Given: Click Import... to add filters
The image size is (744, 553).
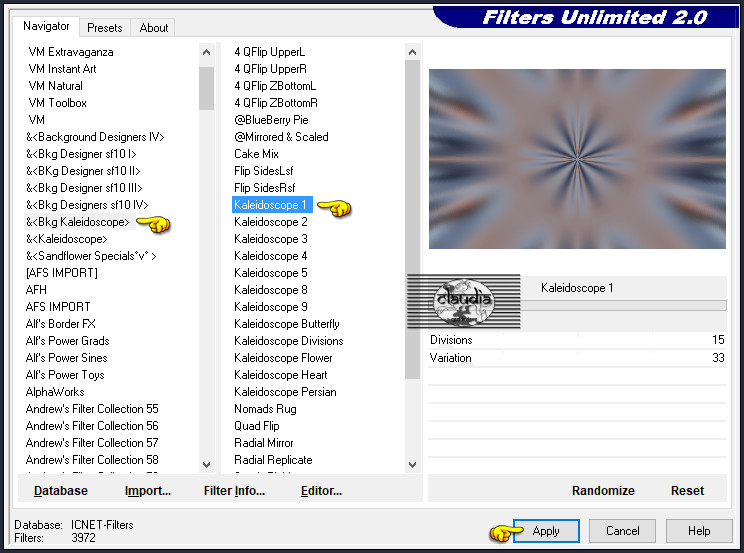Looking at the screenshot, I should click(x=148, y=490).
